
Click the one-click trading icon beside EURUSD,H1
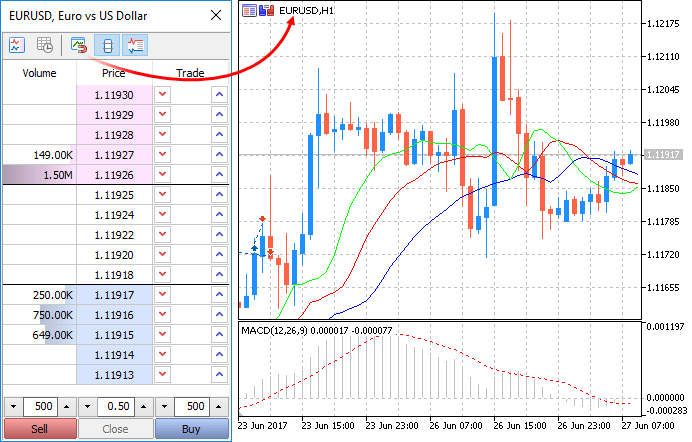tap(267, 10)
